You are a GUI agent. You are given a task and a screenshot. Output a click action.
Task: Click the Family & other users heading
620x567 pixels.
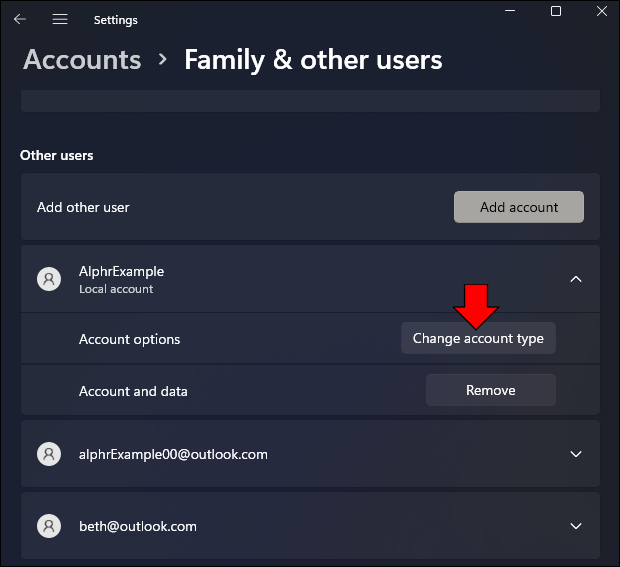[313, 60]
